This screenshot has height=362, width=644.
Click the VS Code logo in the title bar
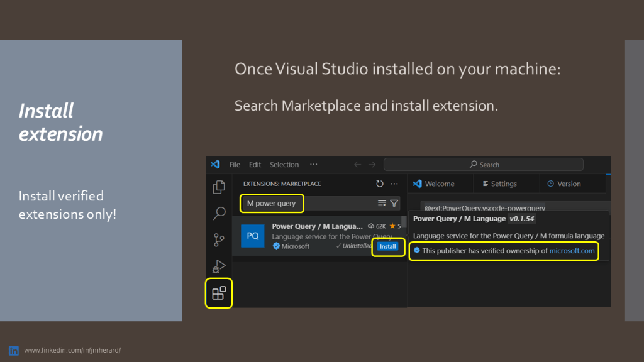coord(216,164)
